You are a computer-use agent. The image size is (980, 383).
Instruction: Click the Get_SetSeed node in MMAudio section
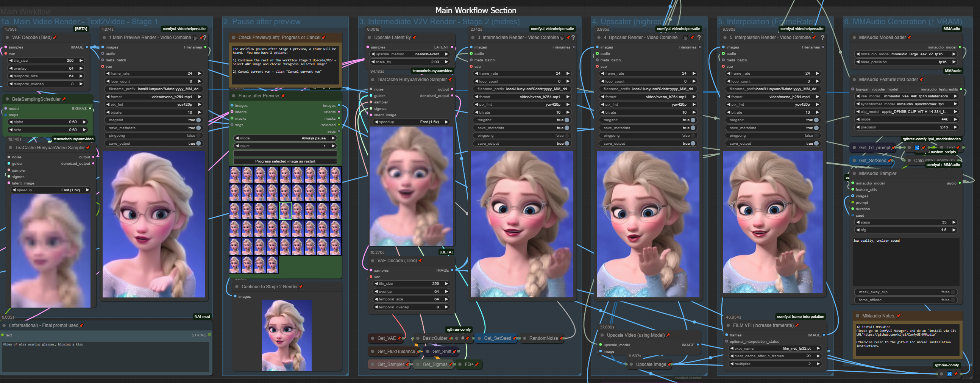[872, 161]
